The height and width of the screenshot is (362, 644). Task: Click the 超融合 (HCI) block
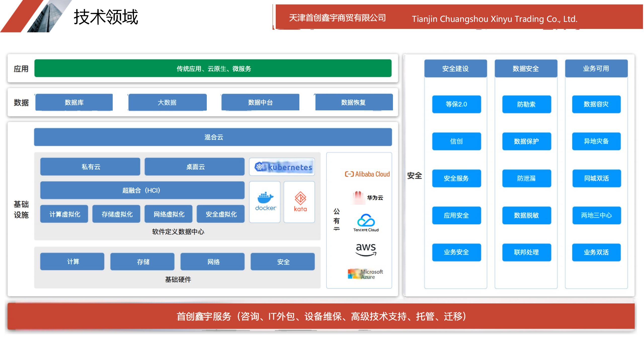142,190
